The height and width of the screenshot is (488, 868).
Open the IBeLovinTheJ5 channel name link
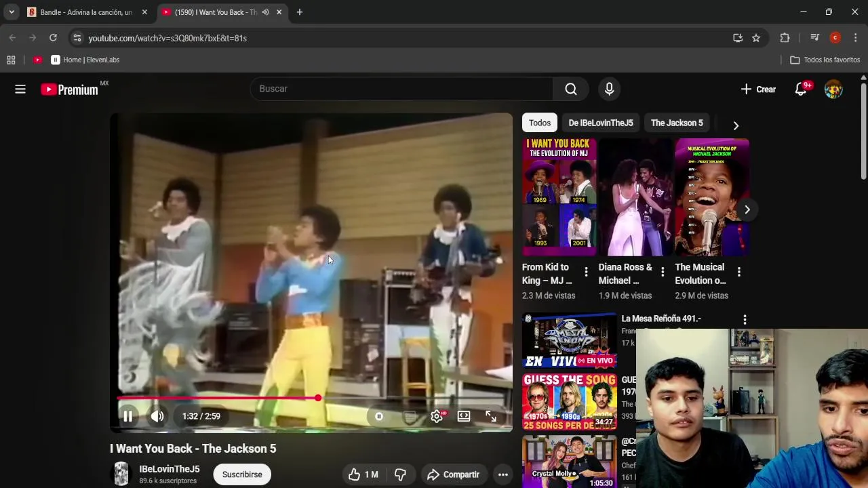pos(170,469)
